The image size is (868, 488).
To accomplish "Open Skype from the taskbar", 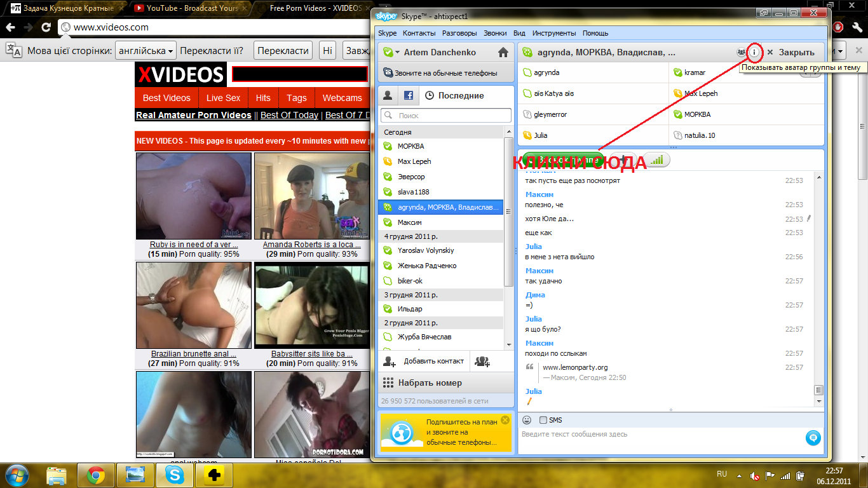I will click(175, 475).
